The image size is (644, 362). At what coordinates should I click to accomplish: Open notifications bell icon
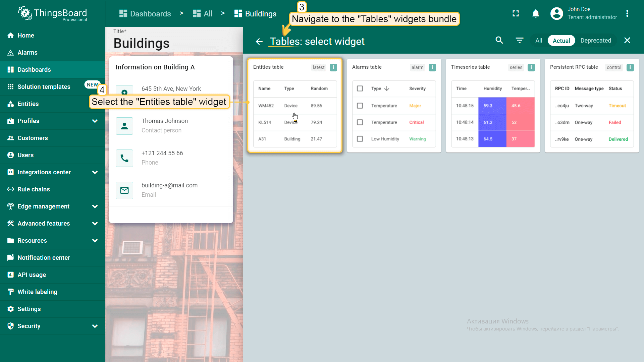(536, 14)
